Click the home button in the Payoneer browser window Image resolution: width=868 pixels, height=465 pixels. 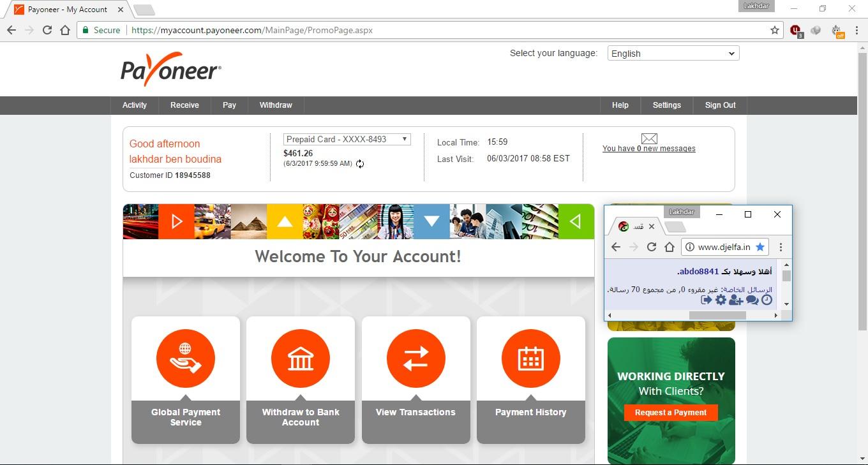pos(65,30)
